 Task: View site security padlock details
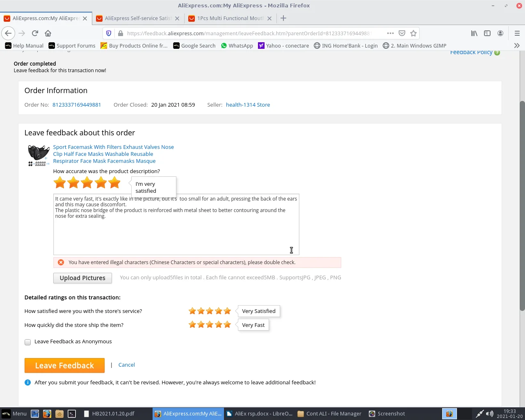click(x=121, y=33)
